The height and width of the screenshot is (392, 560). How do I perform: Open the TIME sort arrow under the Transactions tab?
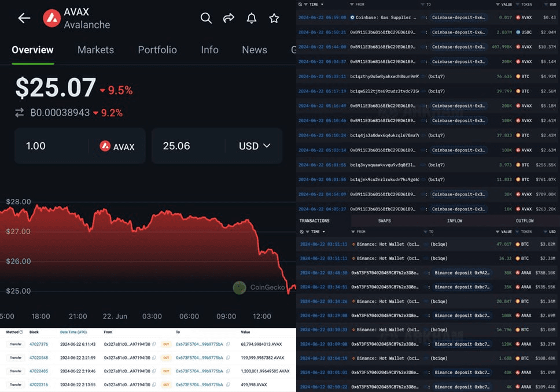(323, 232)
